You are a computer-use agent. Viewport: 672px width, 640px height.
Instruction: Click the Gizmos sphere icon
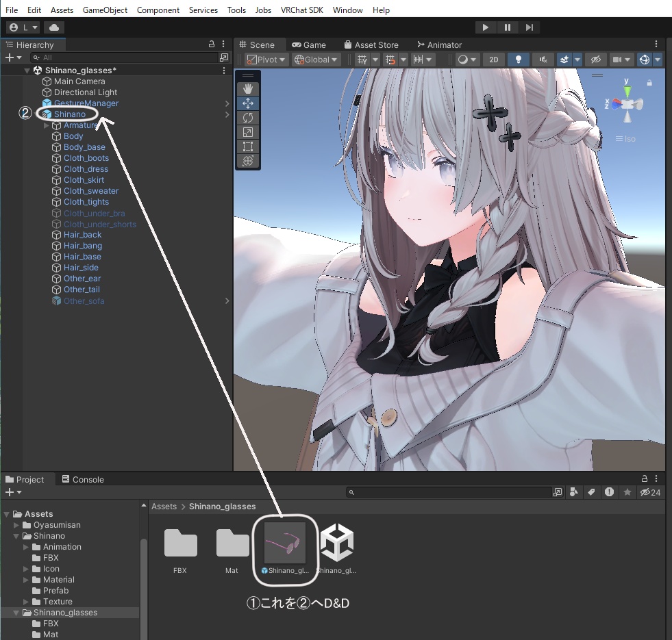[x=644, y=60]
